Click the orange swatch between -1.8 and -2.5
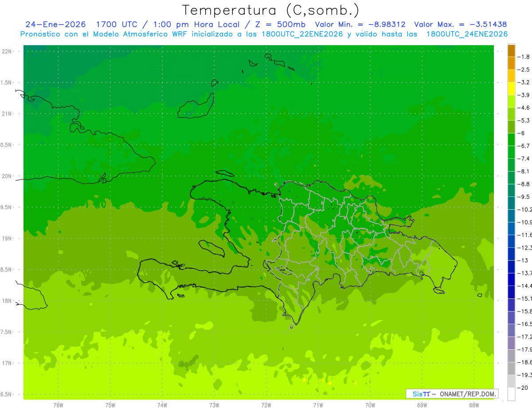 coord(511,63)
